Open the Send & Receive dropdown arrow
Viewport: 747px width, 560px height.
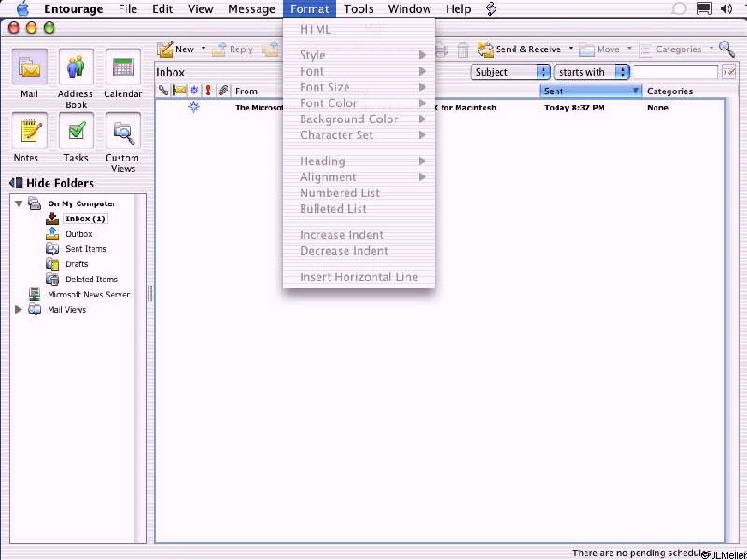(x=571, y=49)
